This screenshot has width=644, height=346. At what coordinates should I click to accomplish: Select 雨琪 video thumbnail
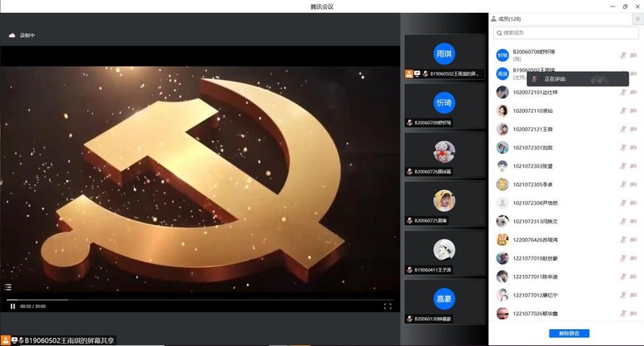444,54
